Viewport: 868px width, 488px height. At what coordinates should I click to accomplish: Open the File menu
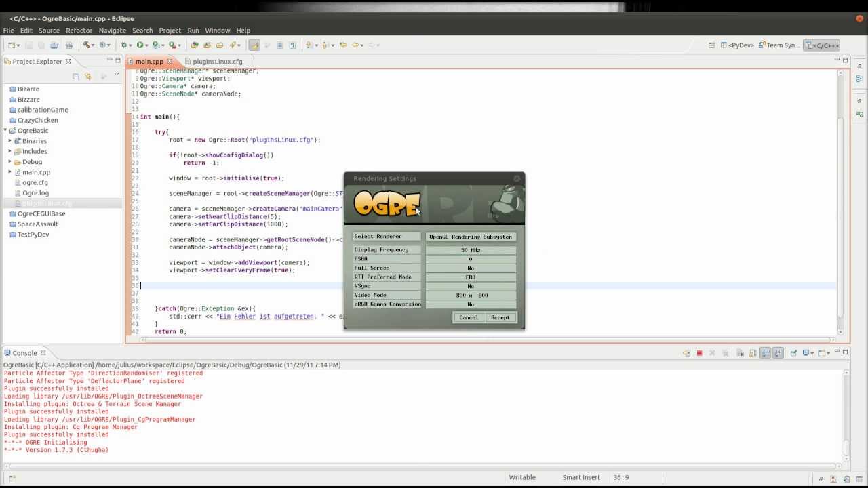(x=8, y=30)
